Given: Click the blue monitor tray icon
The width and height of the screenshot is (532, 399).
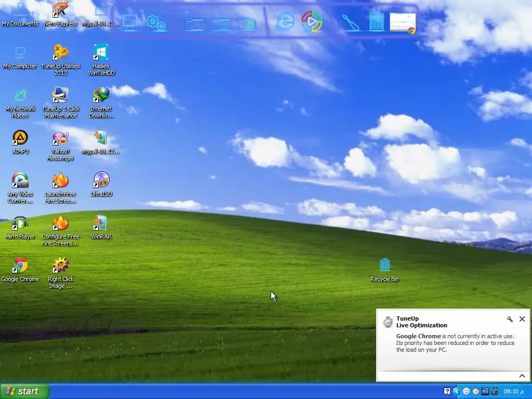Looking at the screenshot, I should [485, 391].
